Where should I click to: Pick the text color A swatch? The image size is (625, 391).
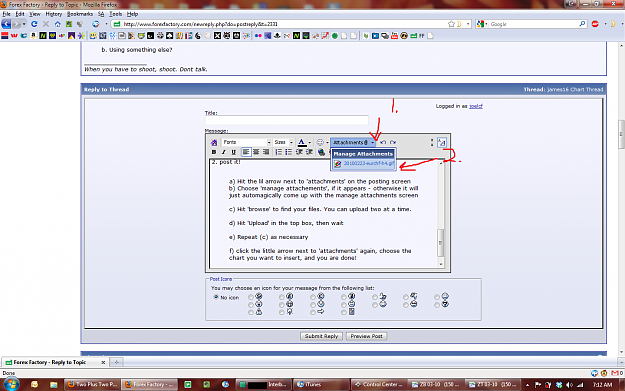(x=302, y=142)
